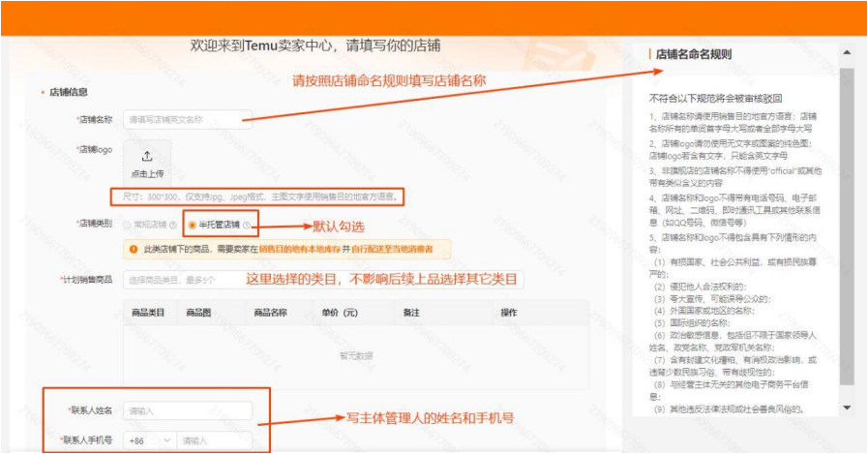Click the 暂无数据 empty table text
The height and width of the screenshot is (454, 868).
tap(356, 356)
